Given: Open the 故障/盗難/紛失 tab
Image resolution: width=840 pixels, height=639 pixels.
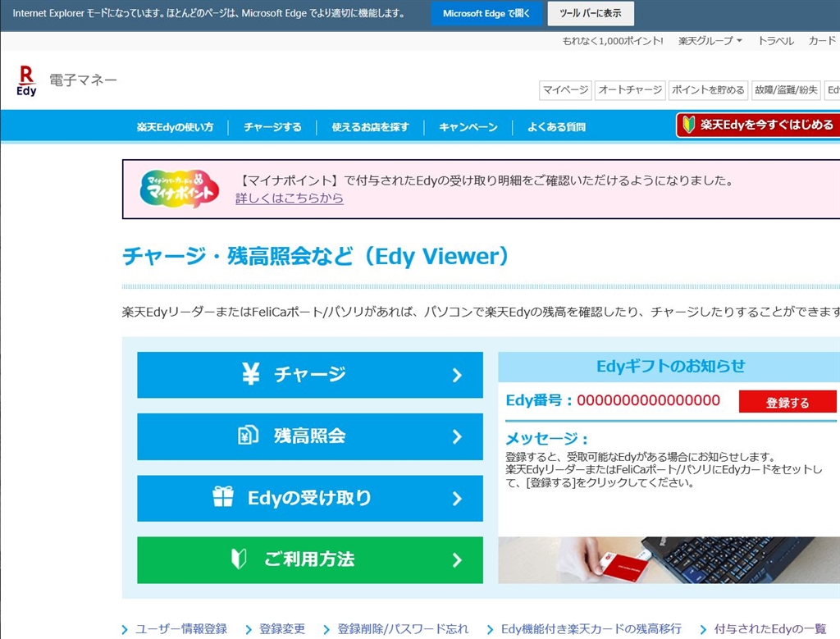Looking at the screenshot, I should (x=786, y=90).
